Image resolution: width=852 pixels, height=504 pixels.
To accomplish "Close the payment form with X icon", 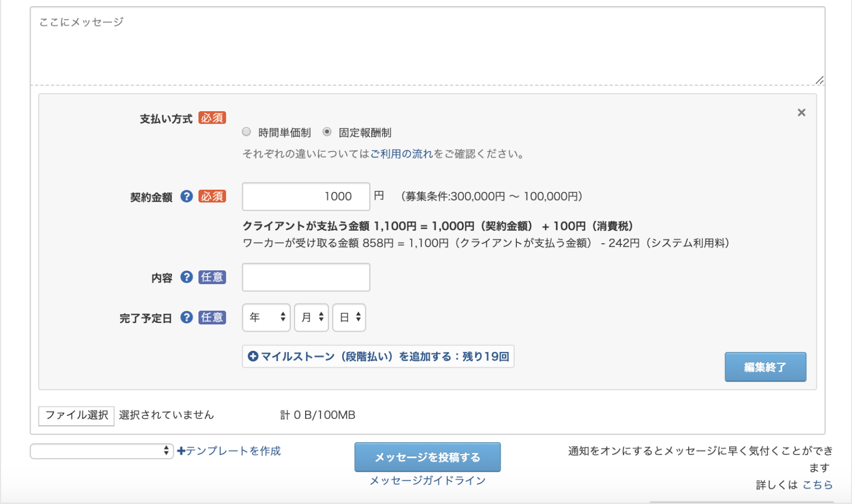I will (x=801, y=113).
